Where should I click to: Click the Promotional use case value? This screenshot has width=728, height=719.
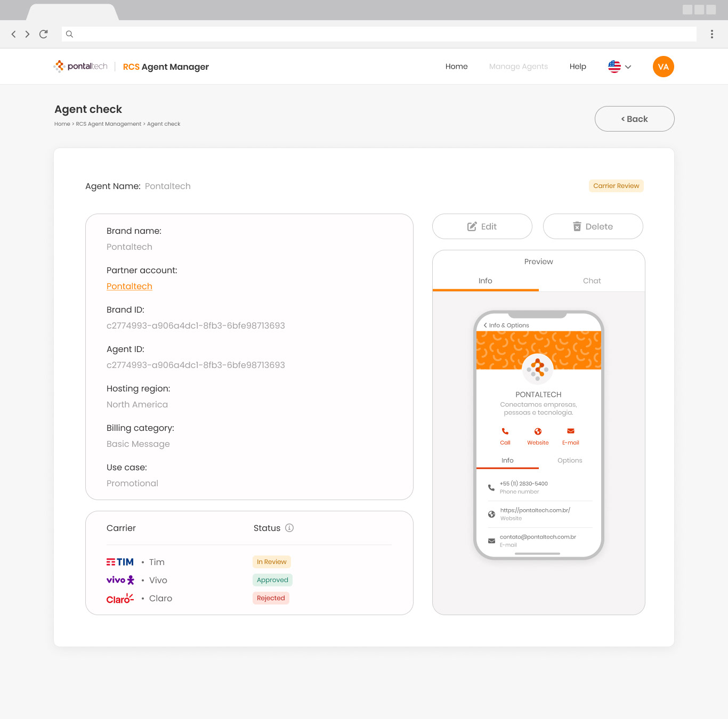click(x=132, y=483)
